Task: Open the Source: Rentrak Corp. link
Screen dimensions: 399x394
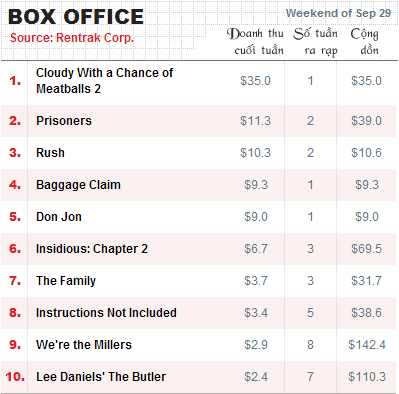Action: pyautogui.click(x=72, y=38)
